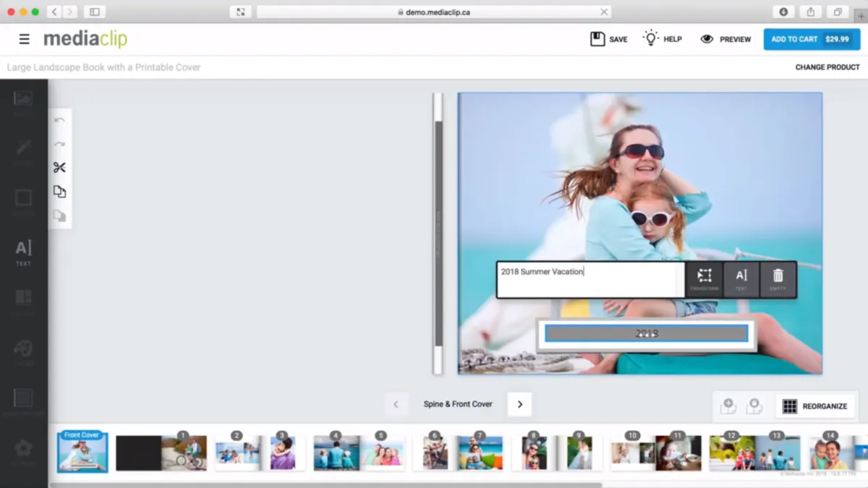868x488 pixels.
Task: Click the Spine & Front Cover label
Action: tap(458, 404)
